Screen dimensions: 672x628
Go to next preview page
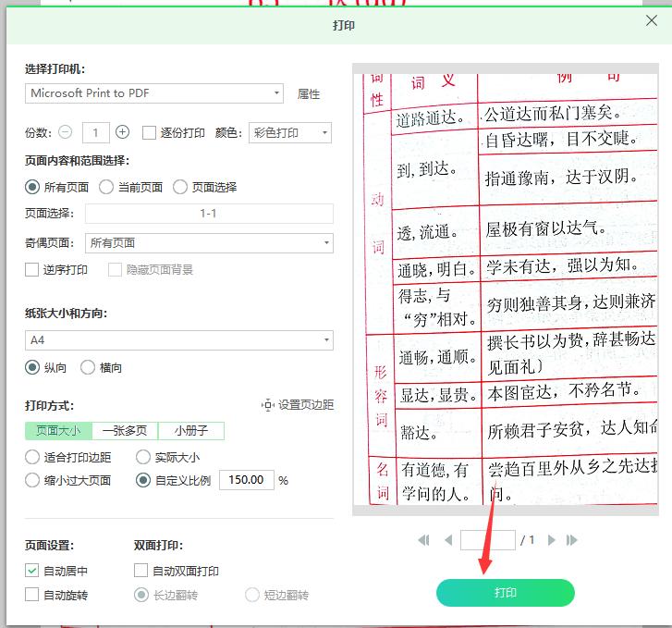[551, 540]
